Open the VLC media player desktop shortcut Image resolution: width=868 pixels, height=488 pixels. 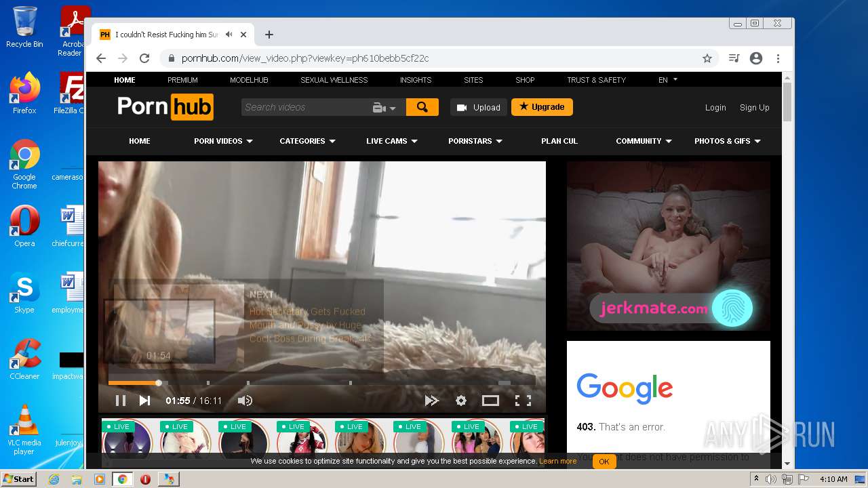pos(24,430)
